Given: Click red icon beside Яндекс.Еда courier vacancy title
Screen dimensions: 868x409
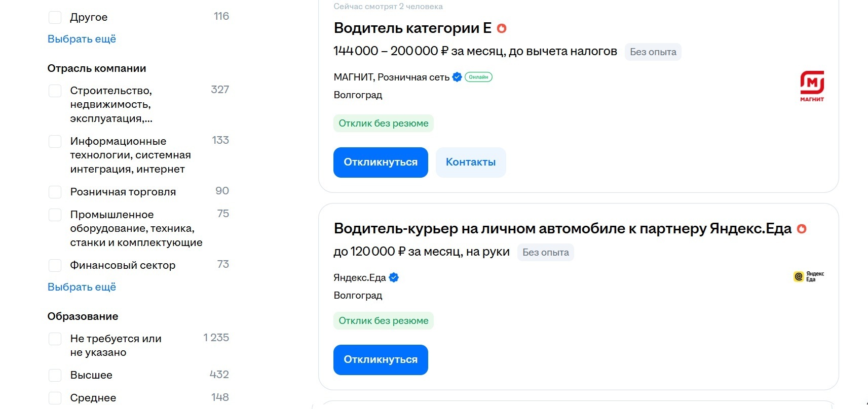Looking at the screenshot, I should [x=802, y=229].
